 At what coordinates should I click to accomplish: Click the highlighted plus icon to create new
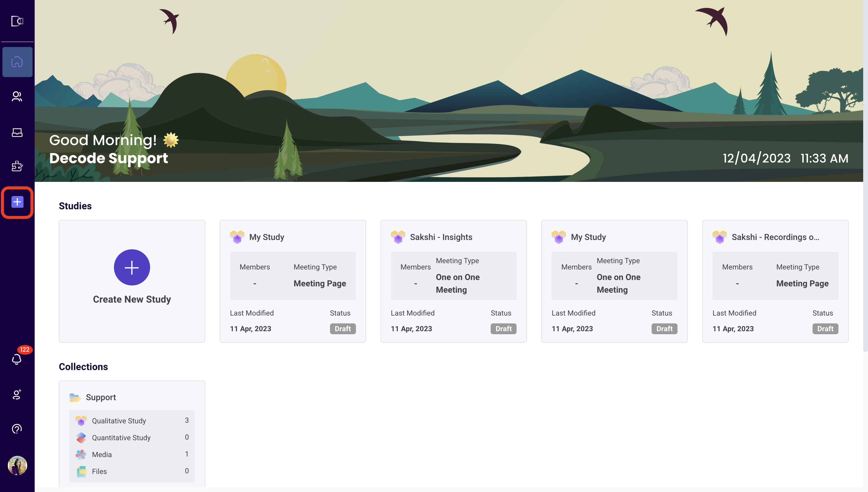(17, 202)
